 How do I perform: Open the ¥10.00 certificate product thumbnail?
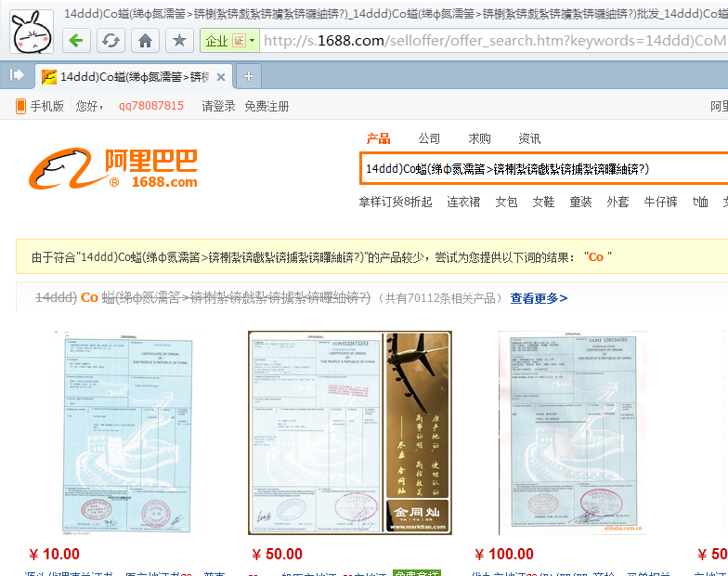126,433
